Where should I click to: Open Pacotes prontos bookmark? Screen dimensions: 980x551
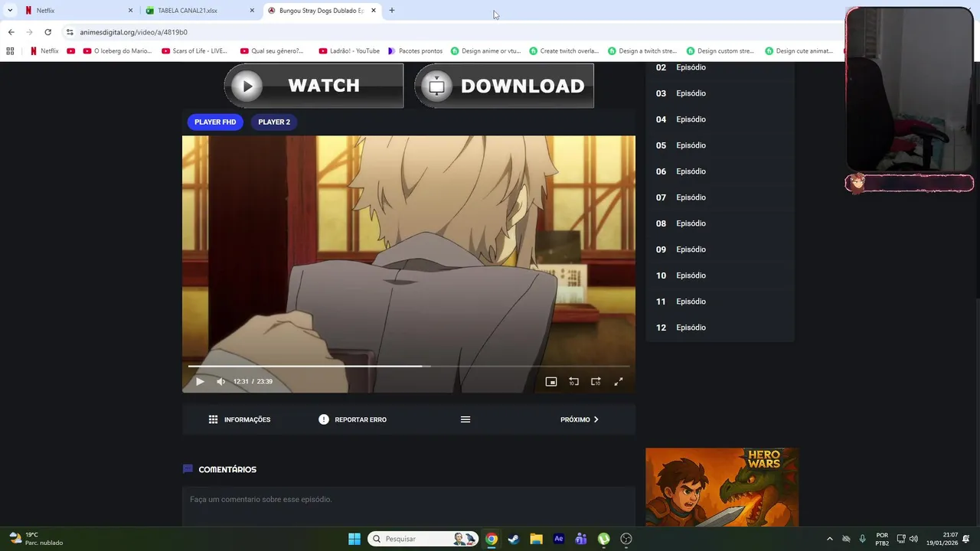[x=415, y=51]
